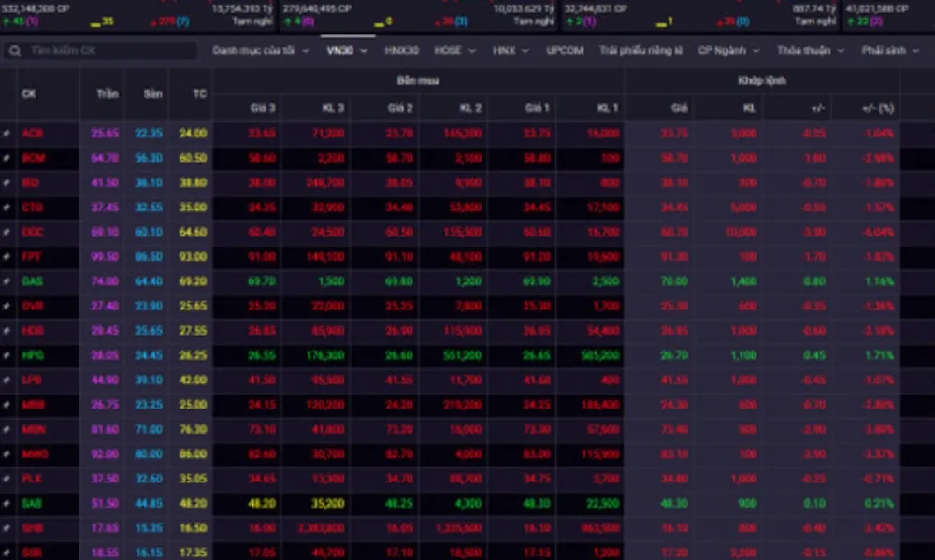Screen dimensions: 935x560
Task: Open the Phái sinh dropdown
Action: (x=889, y=50)
